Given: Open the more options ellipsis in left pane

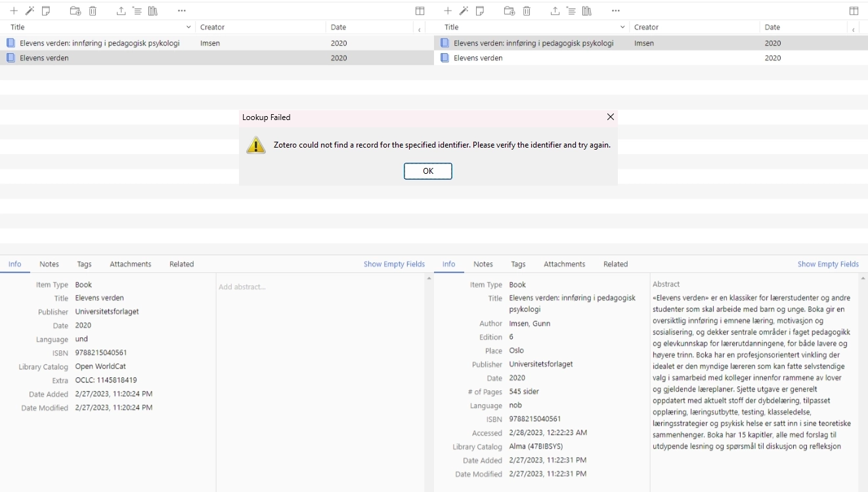Looking at the screenshot, I should [x=182, y=11].
